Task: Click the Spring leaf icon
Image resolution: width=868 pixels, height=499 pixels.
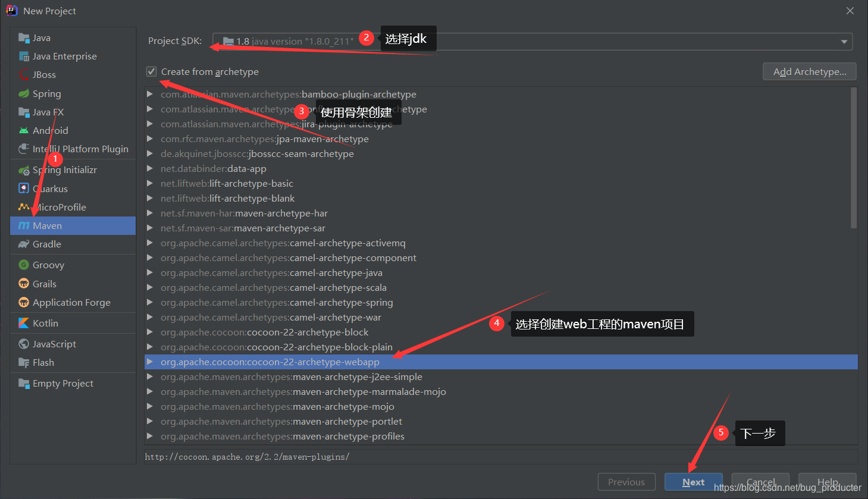Action: coord(24,93)
